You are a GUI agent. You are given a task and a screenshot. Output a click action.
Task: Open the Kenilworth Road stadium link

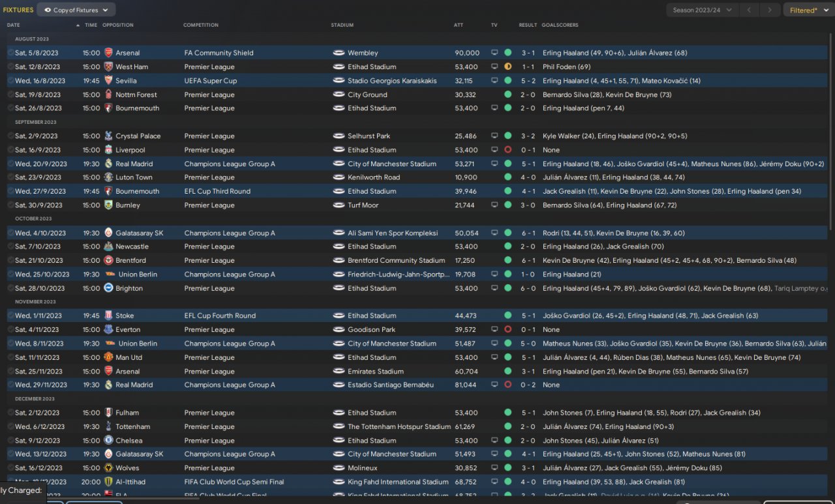pos(374,177)
